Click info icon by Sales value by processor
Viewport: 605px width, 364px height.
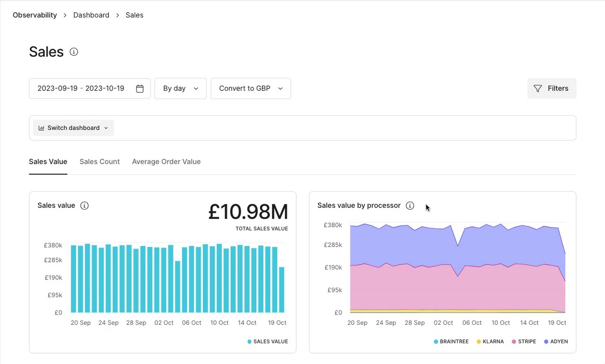click(x=410, y=205)
